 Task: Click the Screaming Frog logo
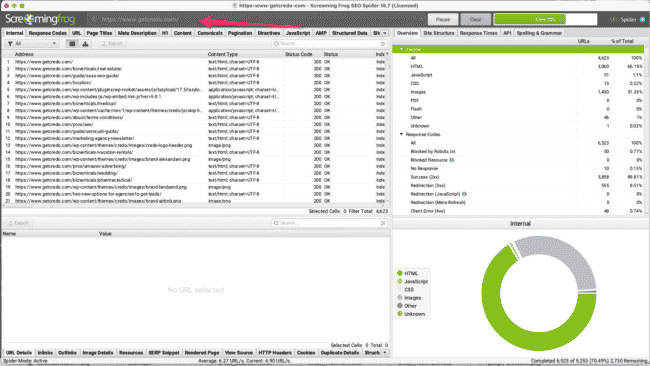(40, 19)
